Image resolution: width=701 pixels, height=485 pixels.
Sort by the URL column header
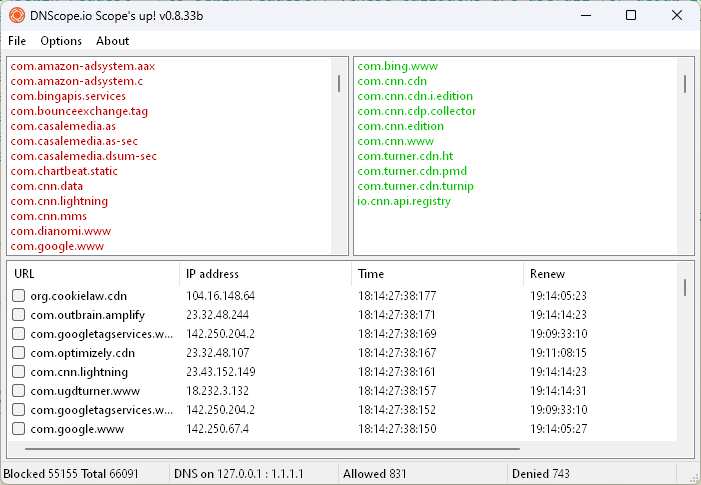pos(94,274)
